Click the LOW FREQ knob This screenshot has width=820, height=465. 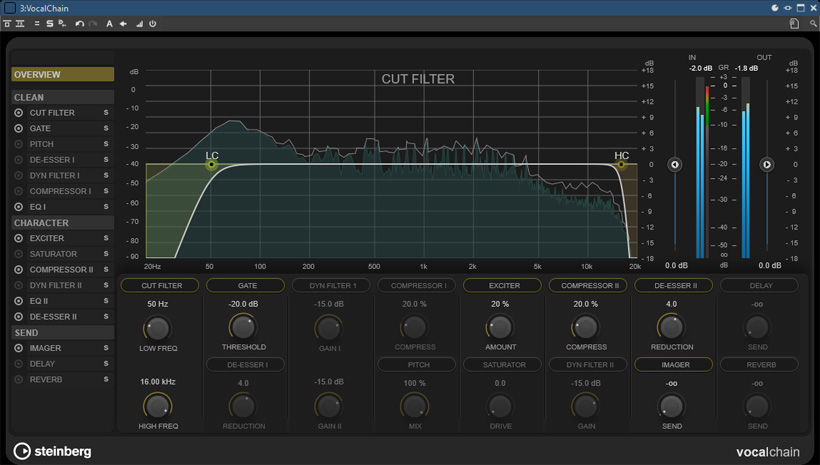click(x=157, y=328)
